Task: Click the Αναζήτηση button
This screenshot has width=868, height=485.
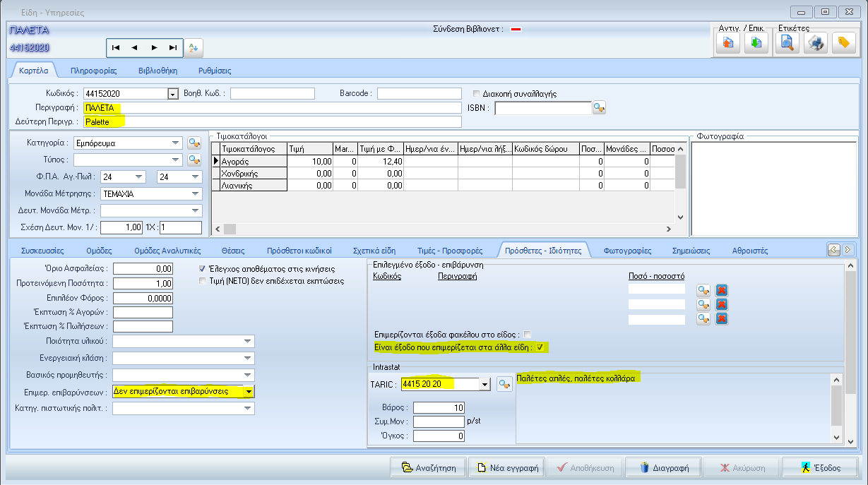Action: [x=429, y=467]
